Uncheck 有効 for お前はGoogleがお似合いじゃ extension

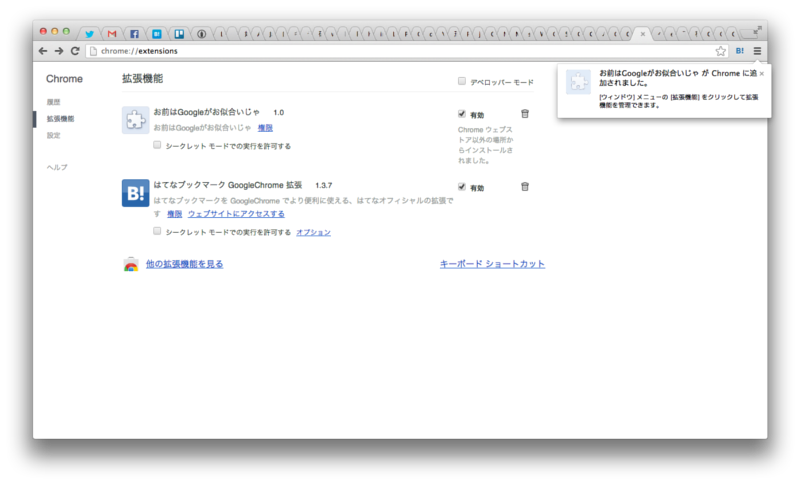(462, 114)
